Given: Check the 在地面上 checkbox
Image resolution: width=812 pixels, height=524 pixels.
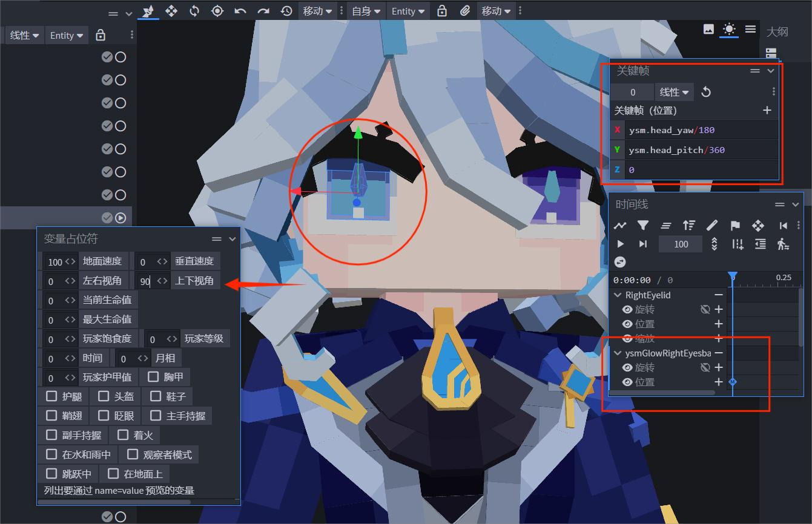Looking at the screenshot, I should (113, 474).
